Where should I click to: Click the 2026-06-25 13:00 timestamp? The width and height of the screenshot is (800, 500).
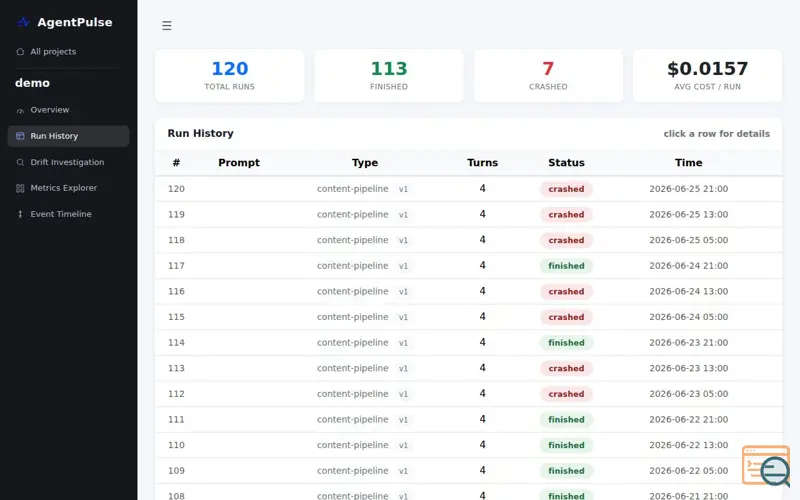coord(688,214)
